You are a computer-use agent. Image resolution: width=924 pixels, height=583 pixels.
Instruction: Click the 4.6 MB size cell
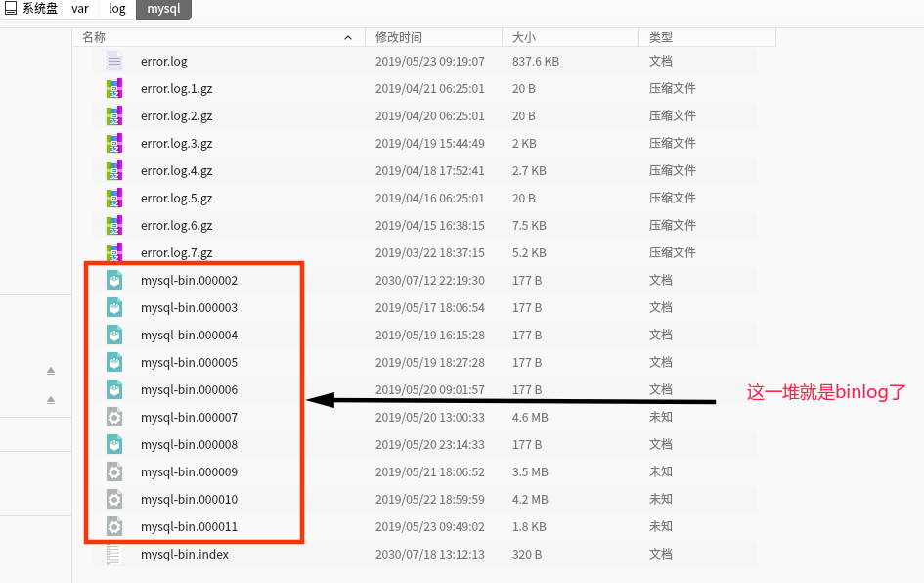(x=530, y=418)
